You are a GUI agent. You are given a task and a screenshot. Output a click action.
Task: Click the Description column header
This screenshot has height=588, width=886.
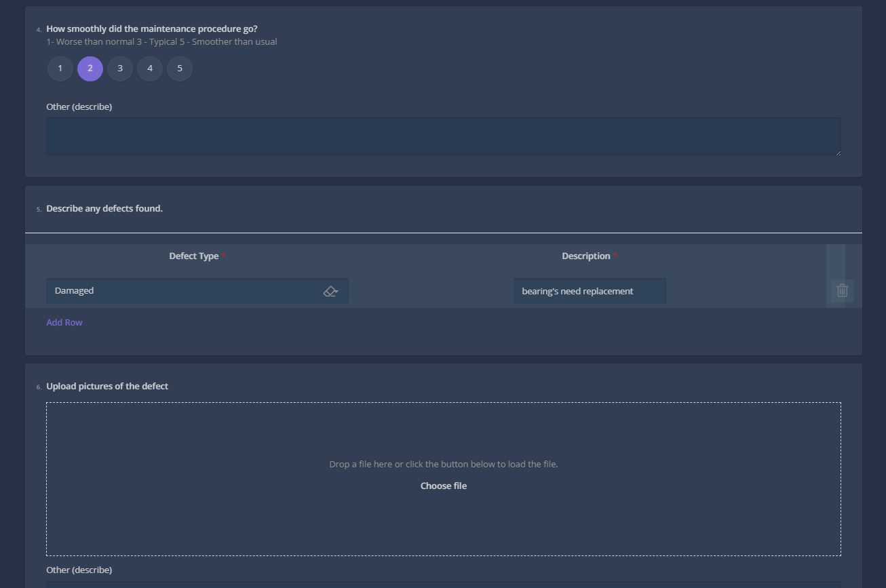point(586,256)
